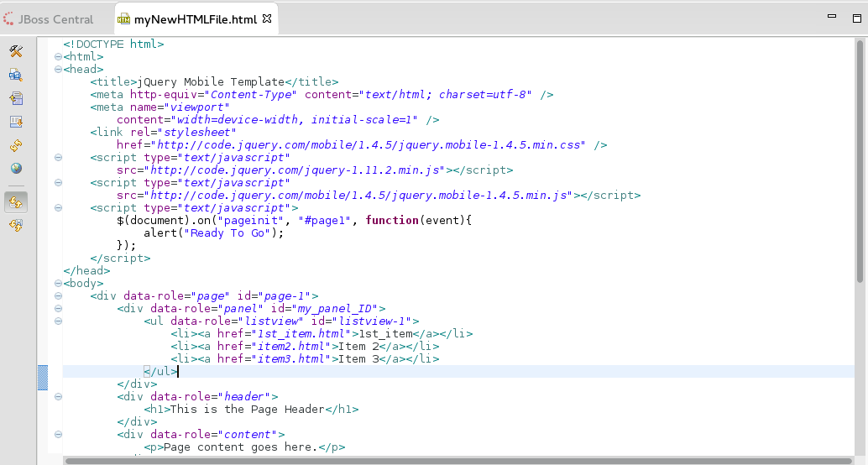This screenshot has height=465, width=868.
Task: Collapse the jquery-1.11.2 script tag fold
Action: (x=58, y=157)
